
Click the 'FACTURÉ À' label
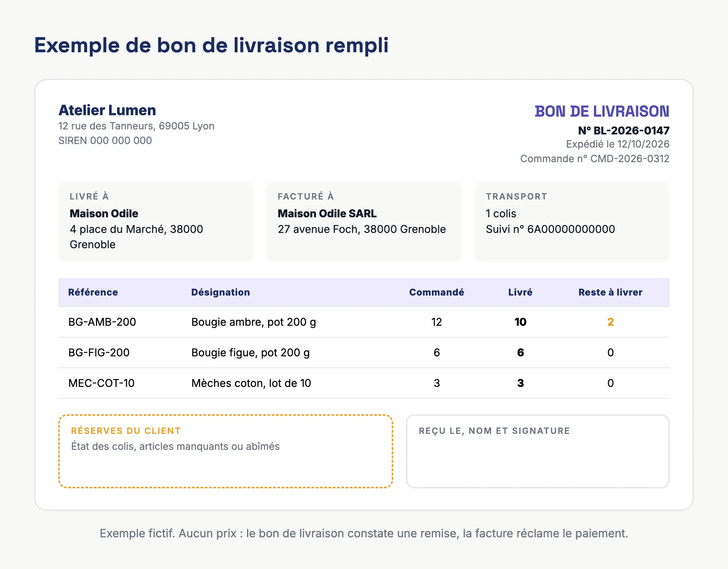[306, 196]
